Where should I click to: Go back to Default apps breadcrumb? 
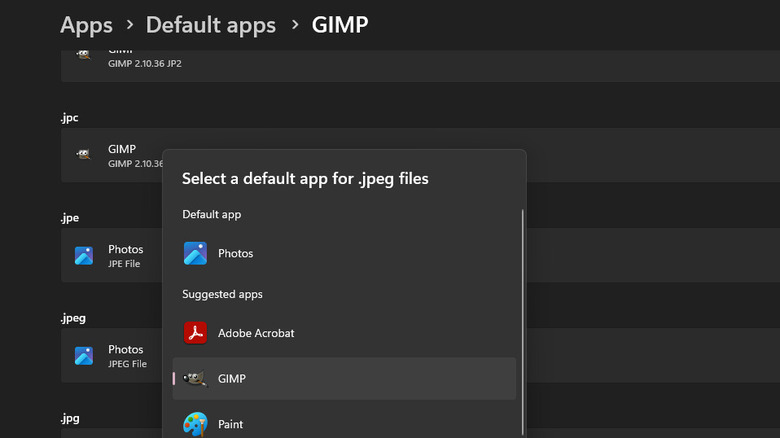pyautogui.click(x=210, y=25)
